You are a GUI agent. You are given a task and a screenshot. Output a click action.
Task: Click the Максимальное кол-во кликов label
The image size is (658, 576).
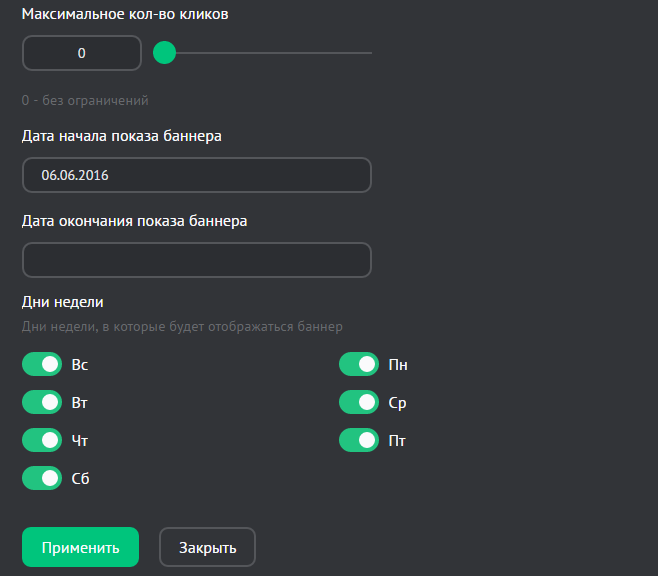131,15
